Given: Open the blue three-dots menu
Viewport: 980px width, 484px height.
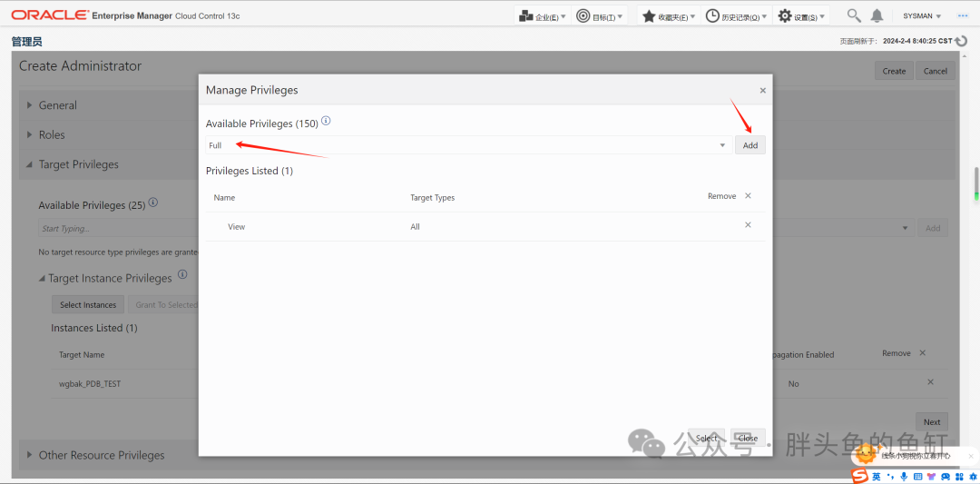Looking at the screenshot, I should click(x=963, y=15).
